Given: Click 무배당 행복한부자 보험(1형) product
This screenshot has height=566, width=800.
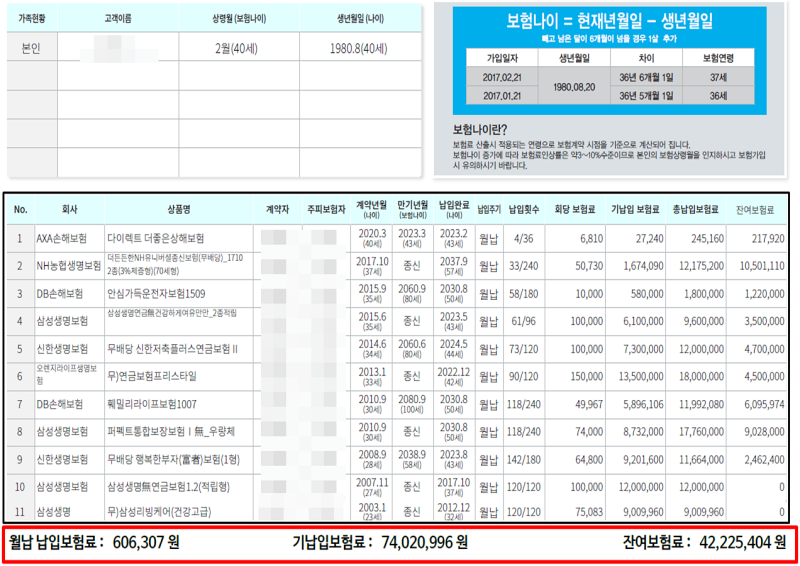Looking at the screenshot, I should point(173,459).
